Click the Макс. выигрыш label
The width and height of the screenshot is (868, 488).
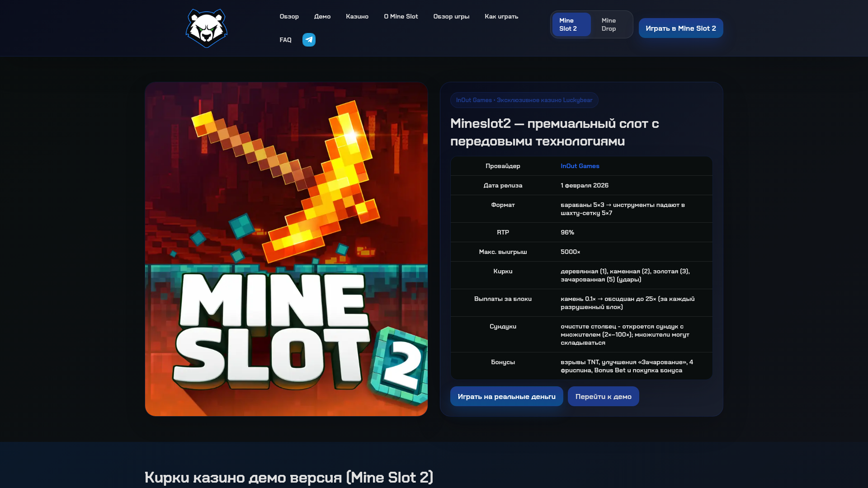coord(503,252)
